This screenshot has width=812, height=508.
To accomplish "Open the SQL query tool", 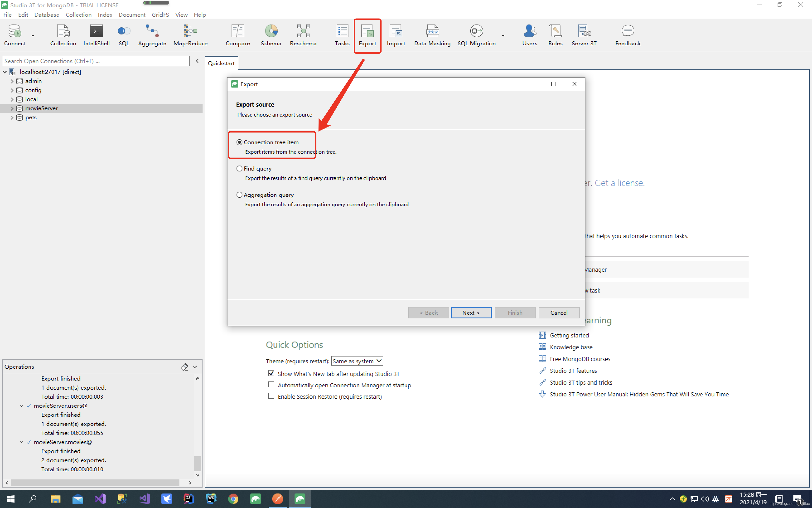I will 124,35.
